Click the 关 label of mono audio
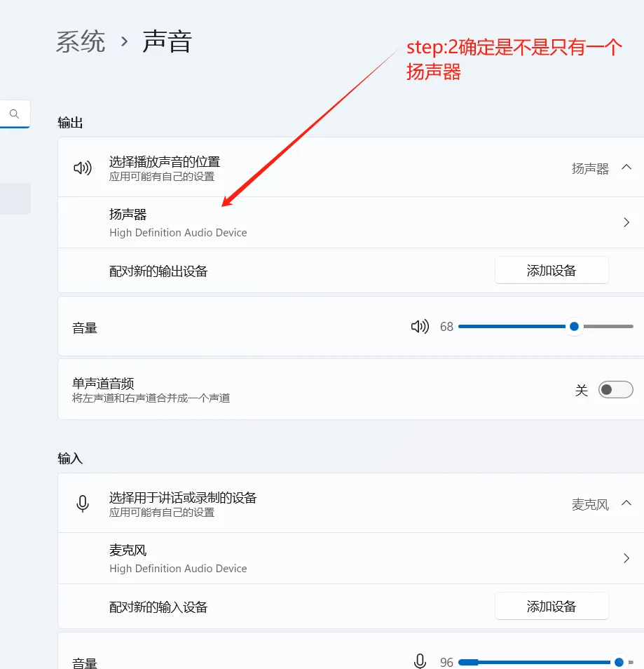Viewport: 644px width, 669px height. click(582, 390)
